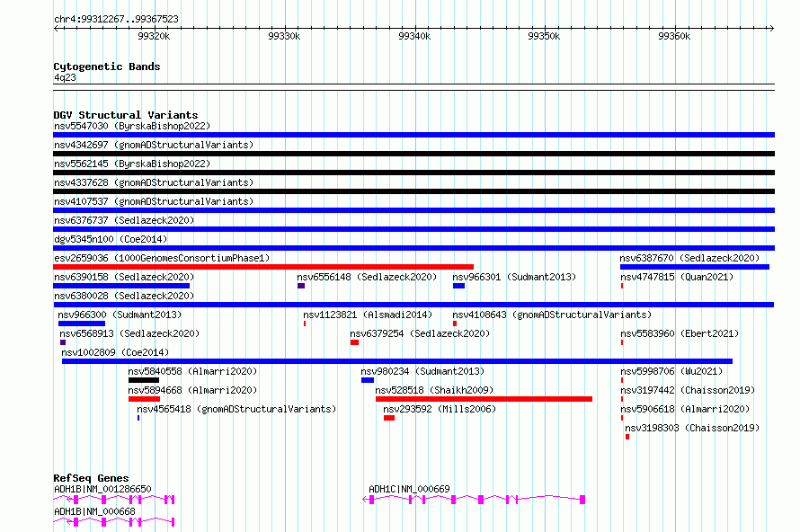Click the nsv4565418 (gnomADStructuralVariants) label
800x532 pixels.
coord(236,409)
